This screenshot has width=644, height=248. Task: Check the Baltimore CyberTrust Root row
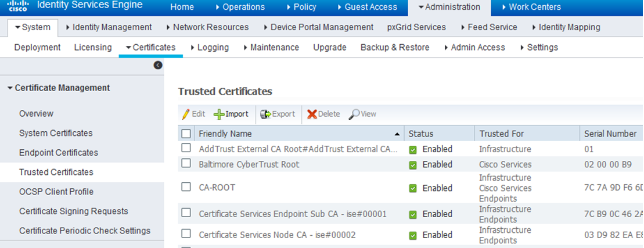click(186, 163)
